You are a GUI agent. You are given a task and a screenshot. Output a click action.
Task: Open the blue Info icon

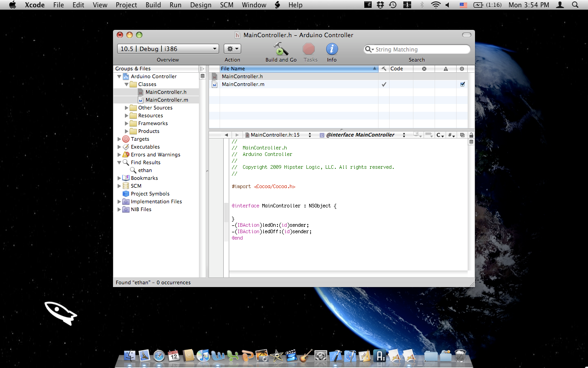coord(332,49)
